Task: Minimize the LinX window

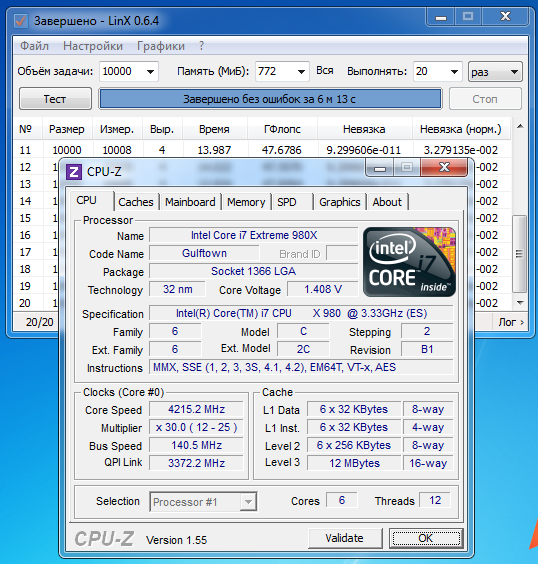Action: 441,17
